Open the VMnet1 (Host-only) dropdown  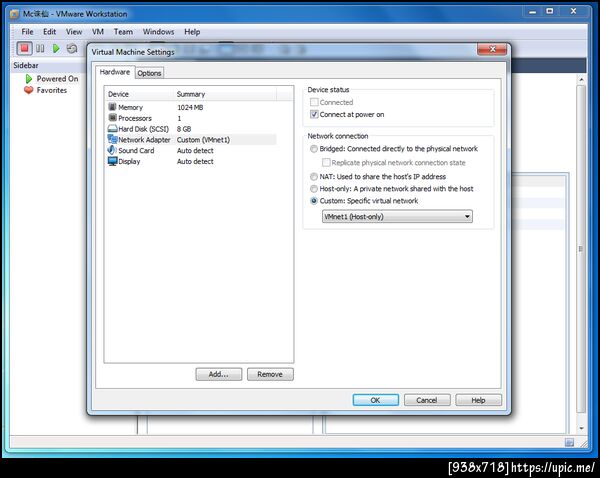point(397,217)
